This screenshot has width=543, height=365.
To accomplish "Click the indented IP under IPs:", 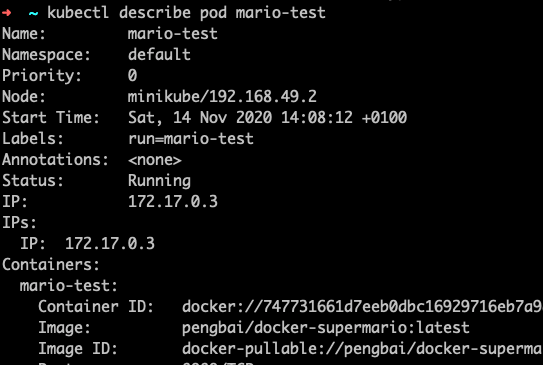I will pyautogui.click(x=110, y=244).
